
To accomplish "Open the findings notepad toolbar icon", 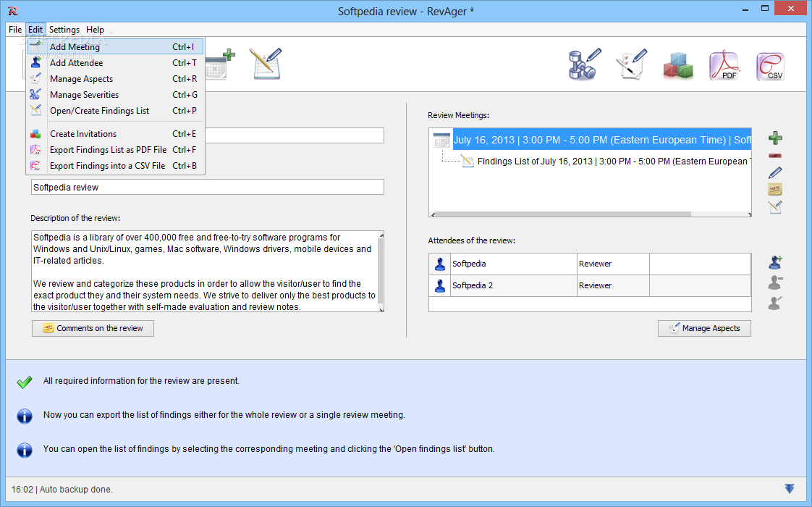I will coord(267,64).
